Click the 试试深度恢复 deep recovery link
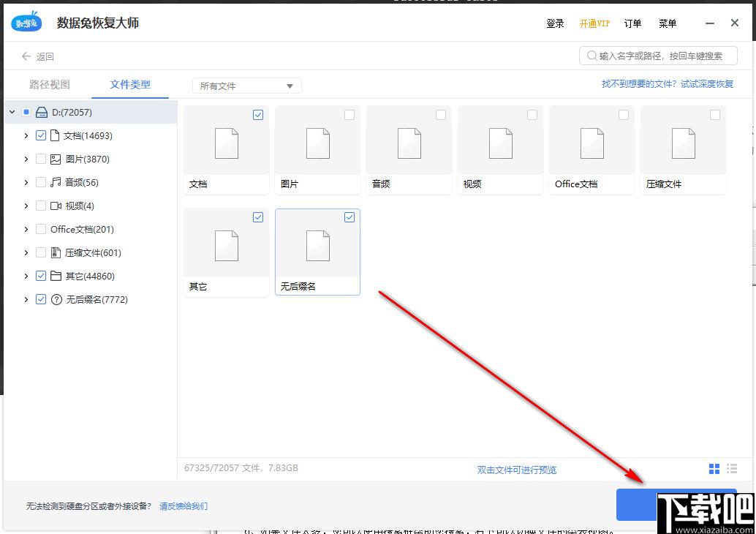 (707, 84)
